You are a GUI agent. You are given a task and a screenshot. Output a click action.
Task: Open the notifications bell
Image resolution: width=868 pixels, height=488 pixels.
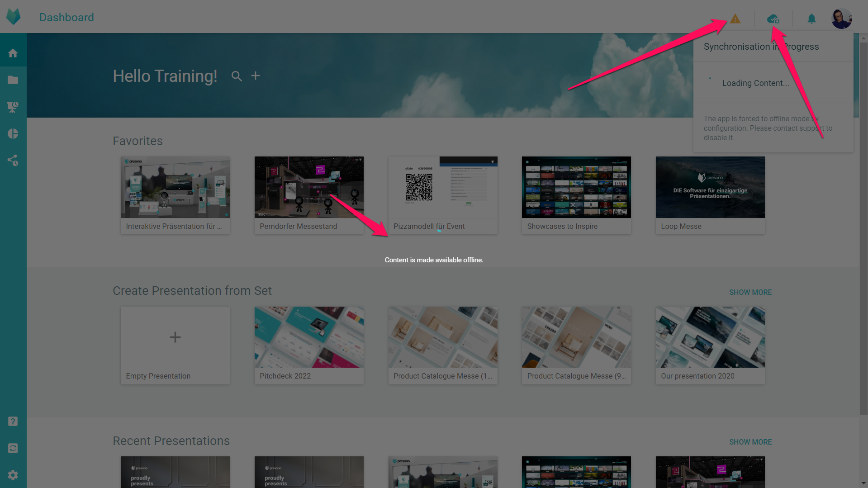(x=811, y=19)
